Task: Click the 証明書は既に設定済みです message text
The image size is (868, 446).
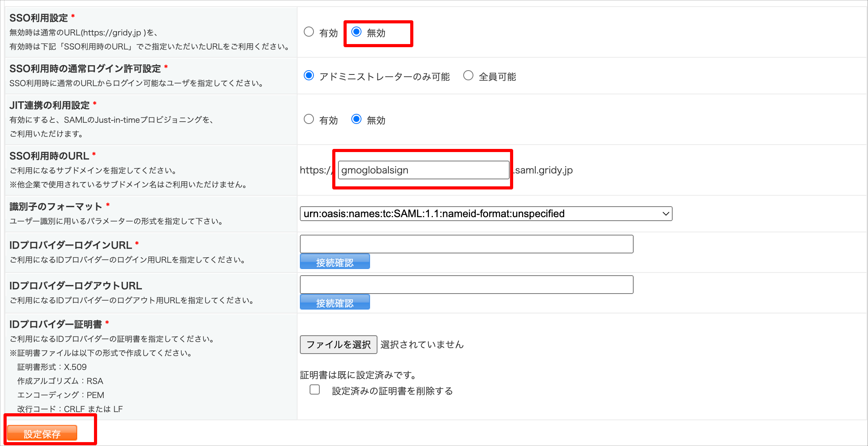Action: pos(358,375)
